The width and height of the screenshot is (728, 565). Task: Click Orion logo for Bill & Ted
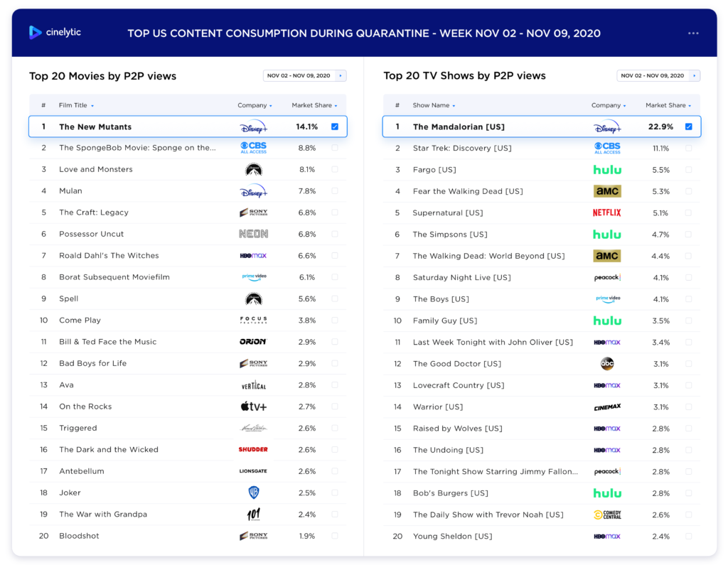point(254,342)
